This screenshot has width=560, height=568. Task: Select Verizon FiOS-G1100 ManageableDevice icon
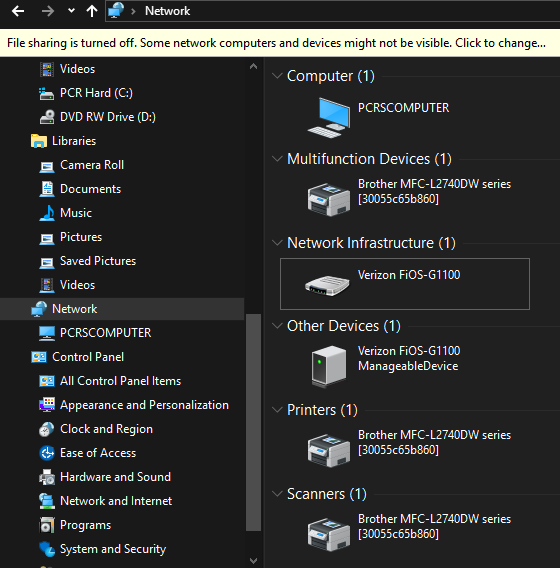pos(329,366)
